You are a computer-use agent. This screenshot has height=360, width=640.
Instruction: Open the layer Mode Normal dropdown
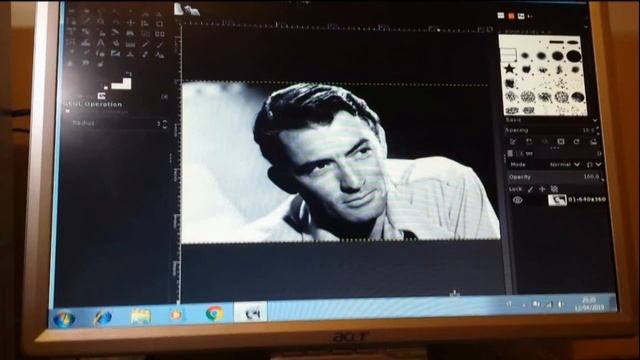click(x=565, y=164)
